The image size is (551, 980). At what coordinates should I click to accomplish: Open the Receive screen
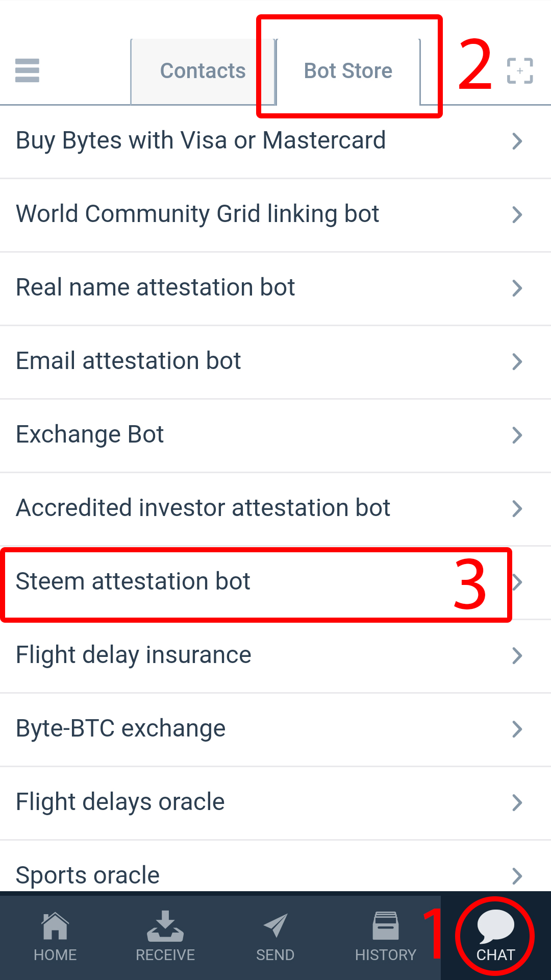coord(165,937)
